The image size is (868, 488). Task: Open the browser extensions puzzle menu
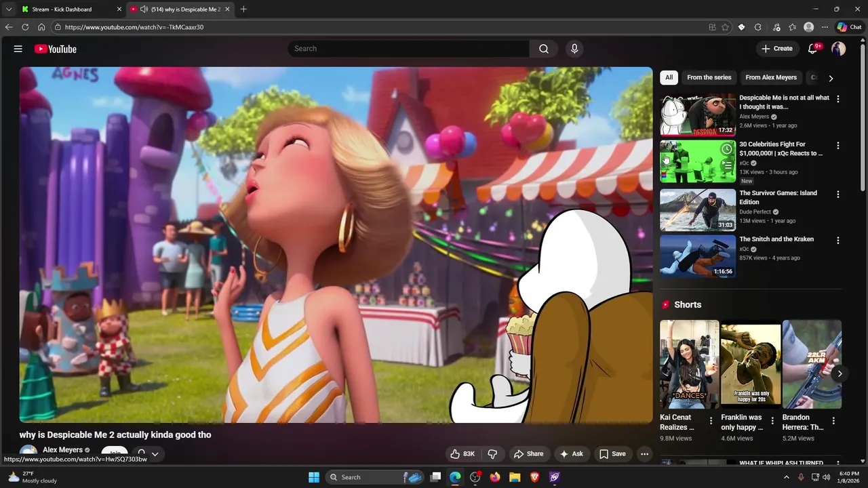pyautogui.click(x=758, y=27)
